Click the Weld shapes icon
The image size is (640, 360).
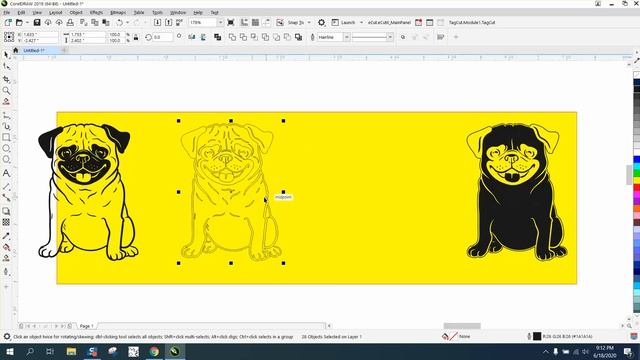(x=232, y=37)
